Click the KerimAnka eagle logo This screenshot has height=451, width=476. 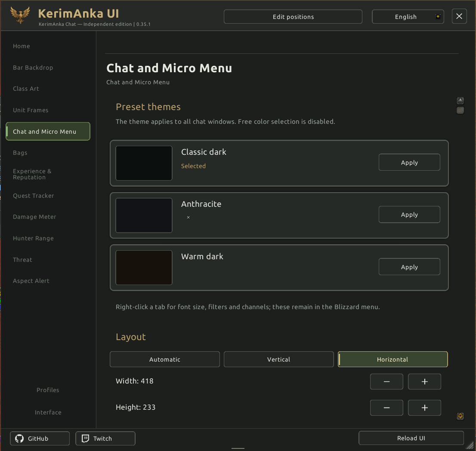coord(20,15)
